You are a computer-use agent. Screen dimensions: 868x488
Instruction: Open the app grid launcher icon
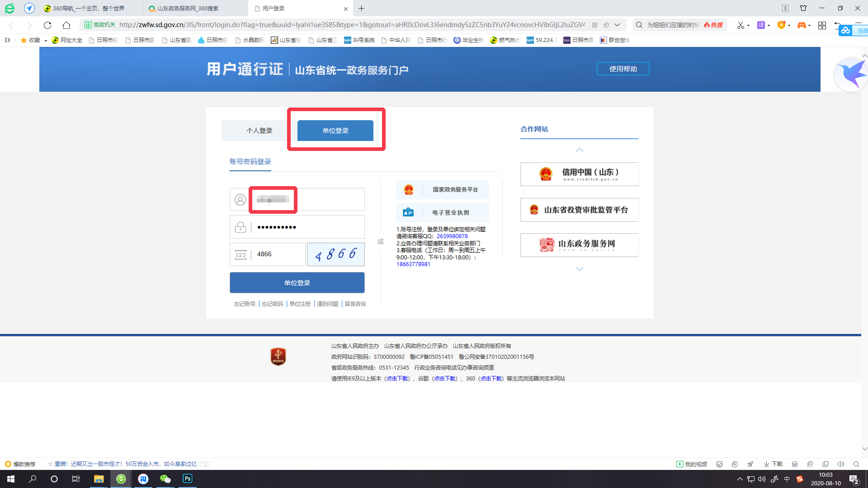tap(822, 25)
